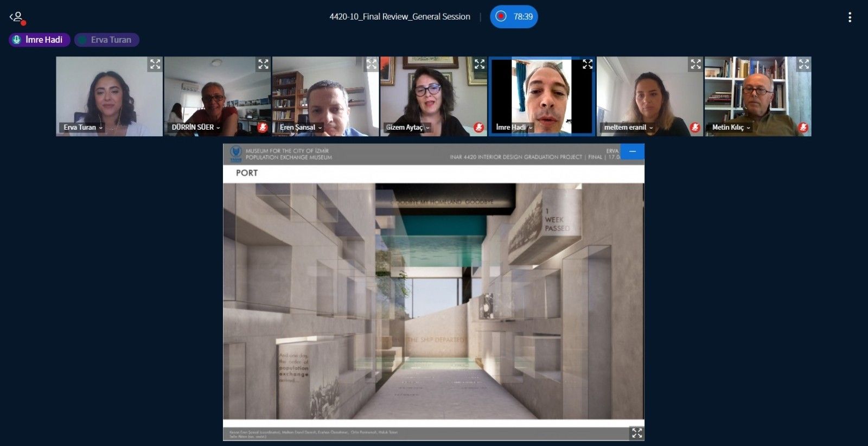Select the Erva Turan speaker pill
The width and height of the screenshot is (868, 446).
[106, 40]
